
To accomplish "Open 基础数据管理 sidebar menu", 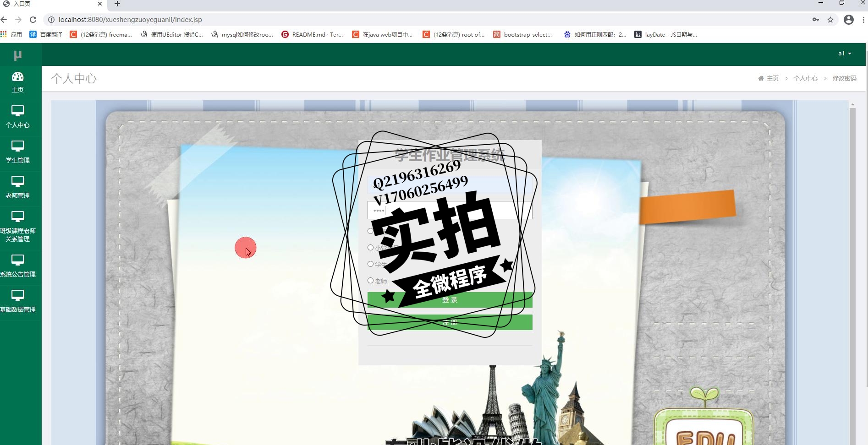I will [18, 302].
